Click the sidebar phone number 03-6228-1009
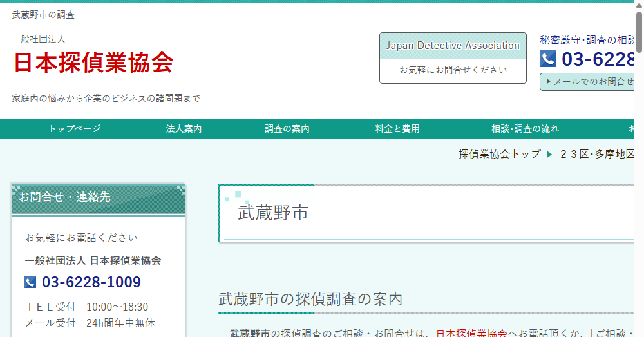 pyautogui.click(x=91, y=283)
